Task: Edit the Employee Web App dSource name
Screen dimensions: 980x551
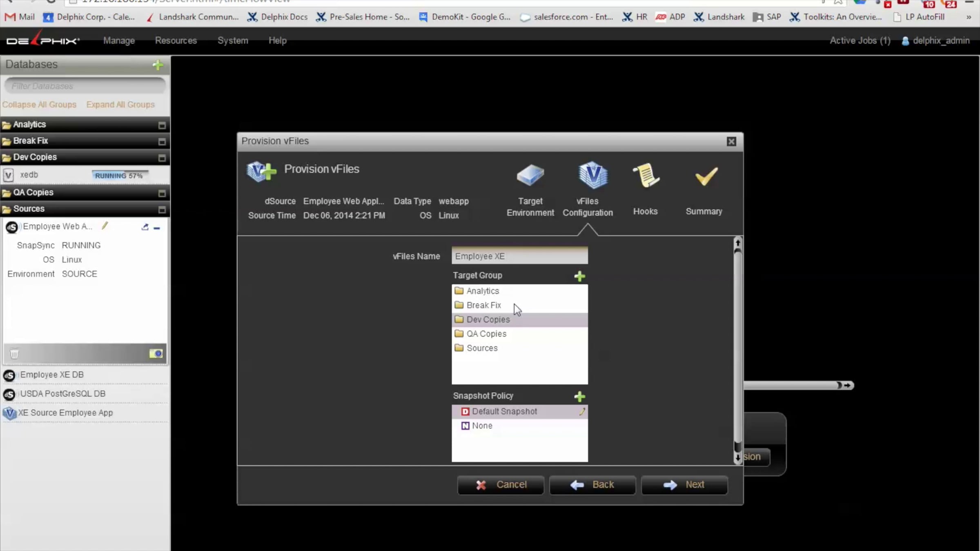Action: [x=105, y=226]
